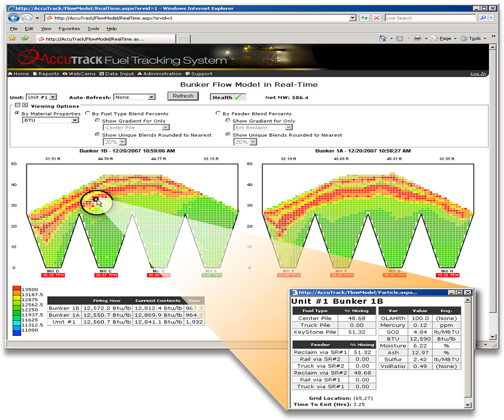Viewport: 504px width, 420px height.
Task: Open the Administration section icon
Action: click(140, 73)
